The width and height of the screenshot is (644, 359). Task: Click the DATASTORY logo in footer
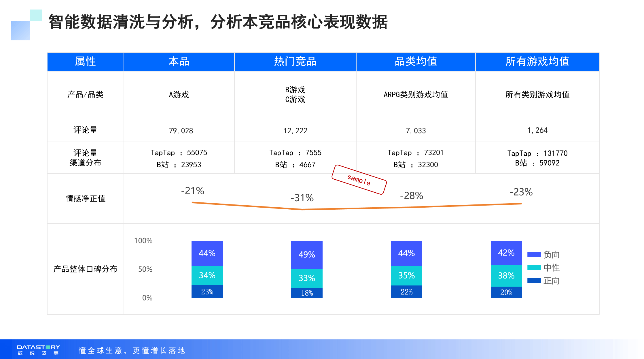coord(38,350)
